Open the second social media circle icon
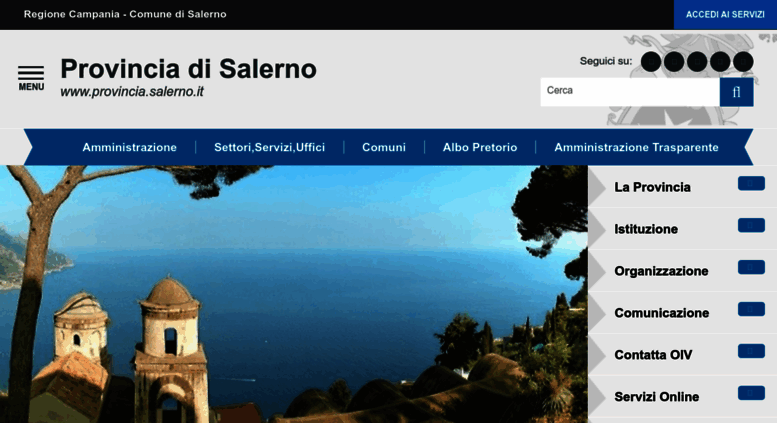Screen dimensions: 777x423 click(674, 62)
